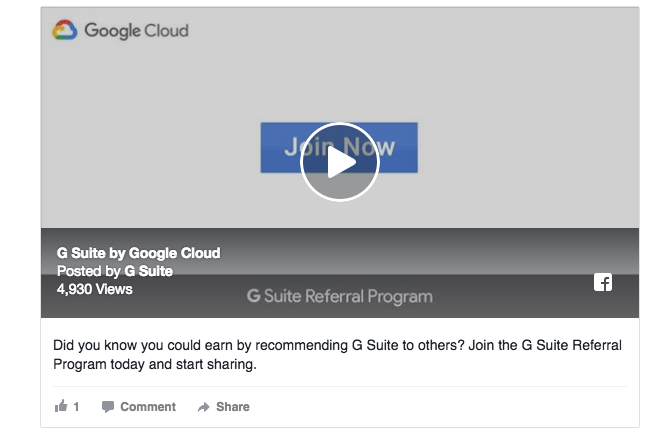Open the G Suite by Google Cloud title
659x438 pixels.
138,253
